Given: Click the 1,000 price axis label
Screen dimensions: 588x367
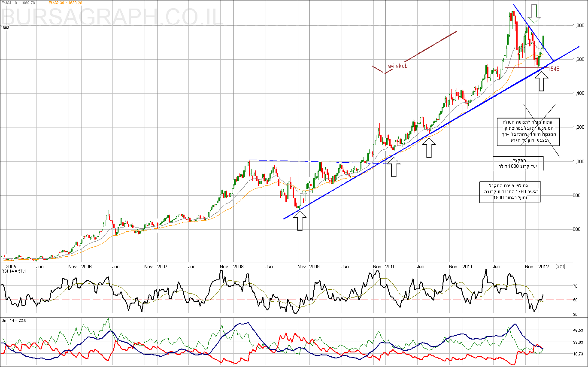Looking at the screenshot, I should point(579,161).
